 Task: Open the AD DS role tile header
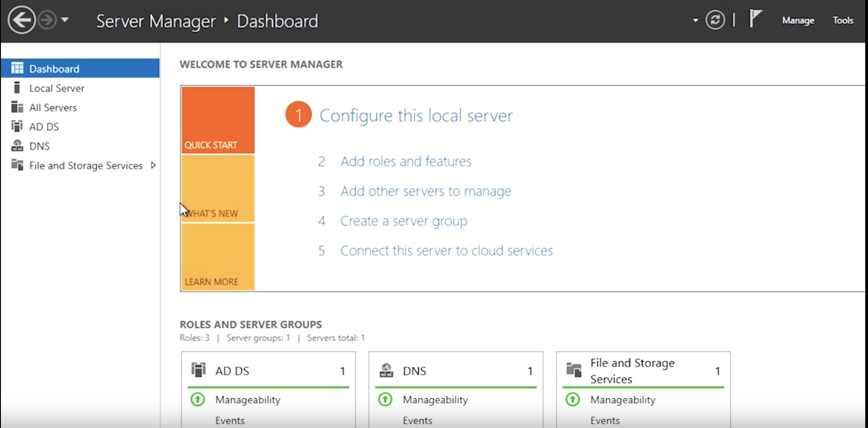pyautogui.click(x=268, y=371)
